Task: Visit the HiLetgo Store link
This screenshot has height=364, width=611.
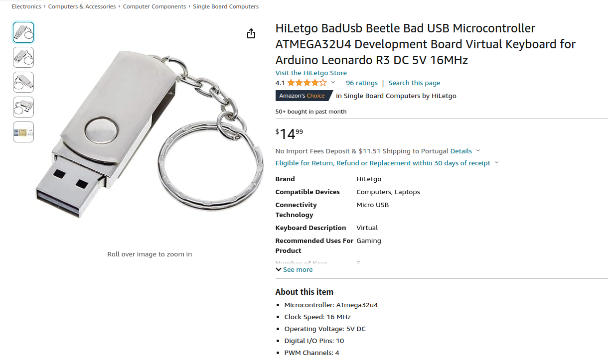Action: [311, 73]
